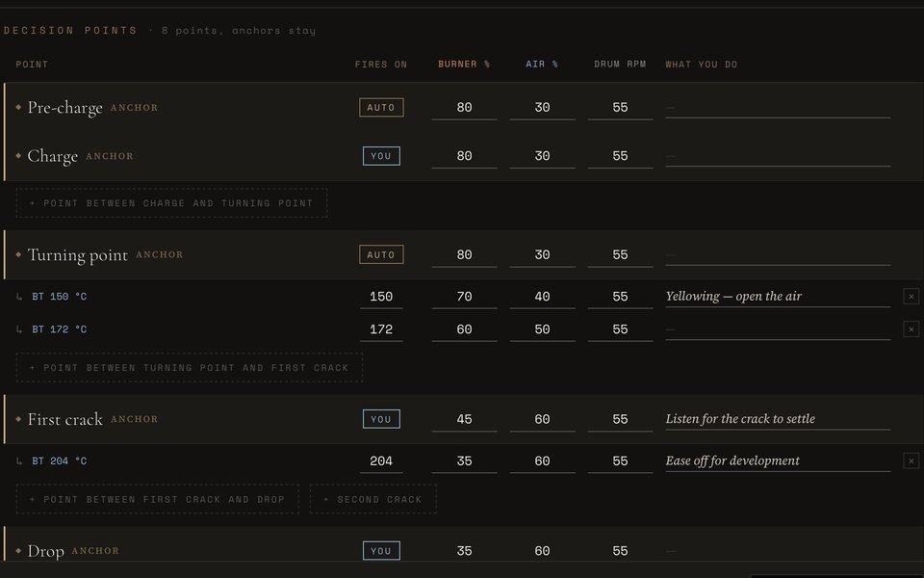Edit BT 150 burner value 70
The width and height of the screenshot is (924, 578).
click(x=464, y=297)
